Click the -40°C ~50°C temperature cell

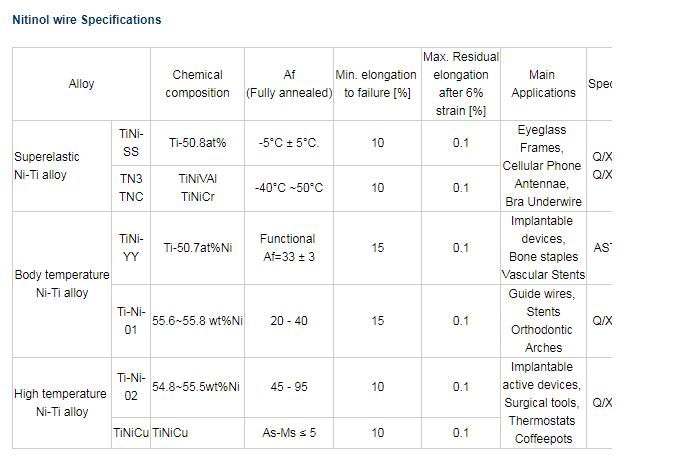click(289, 188)
